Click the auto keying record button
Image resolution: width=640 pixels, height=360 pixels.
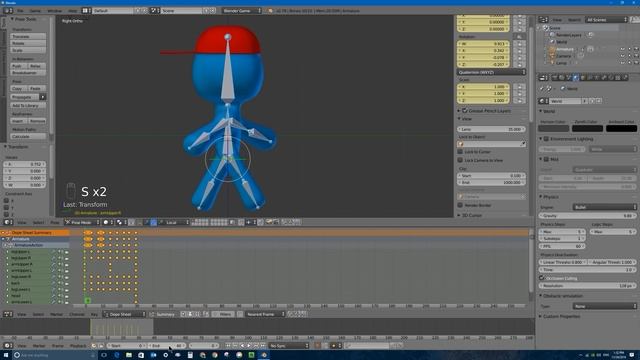(318, 346)
